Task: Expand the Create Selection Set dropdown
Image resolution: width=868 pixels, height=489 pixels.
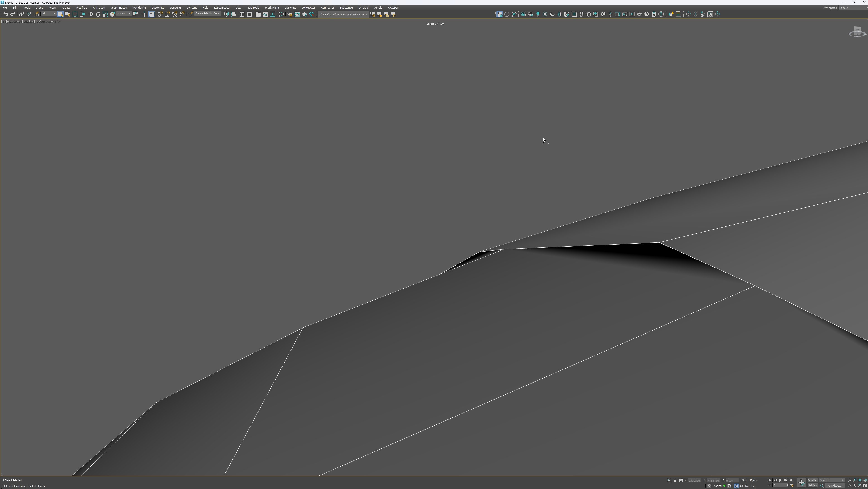Action: tap(219, 14)
